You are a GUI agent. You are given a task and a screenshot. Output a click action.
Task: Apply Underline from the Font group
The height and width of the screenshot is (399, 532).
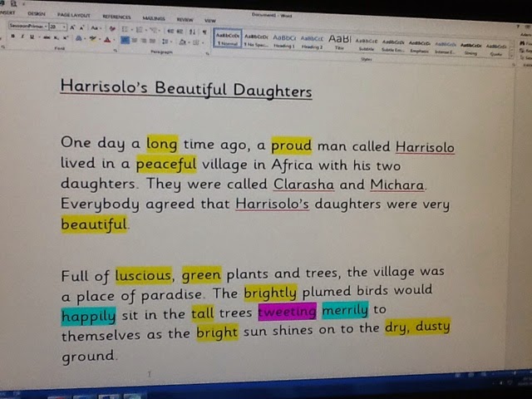click(32, 37)
